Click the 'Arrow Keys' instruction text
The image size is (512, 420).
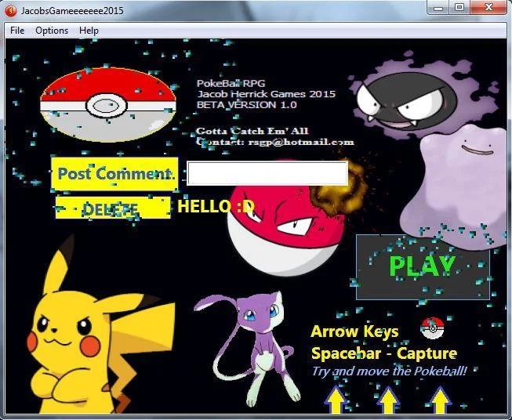click(x=354, y=331)
